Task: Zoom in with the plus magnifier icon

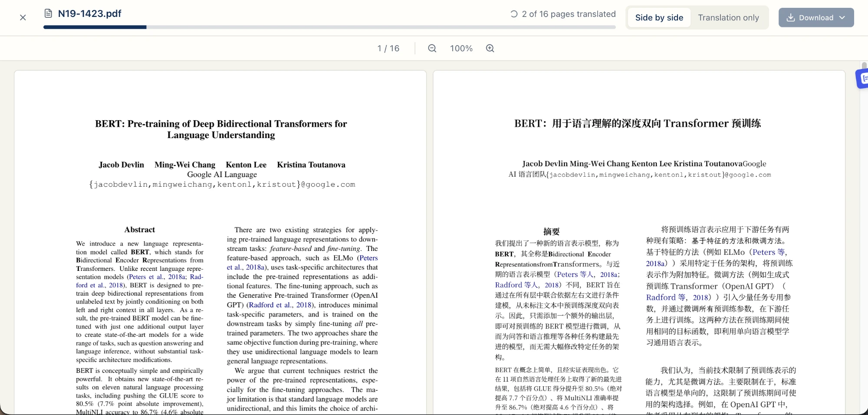Action: point(490,48)
